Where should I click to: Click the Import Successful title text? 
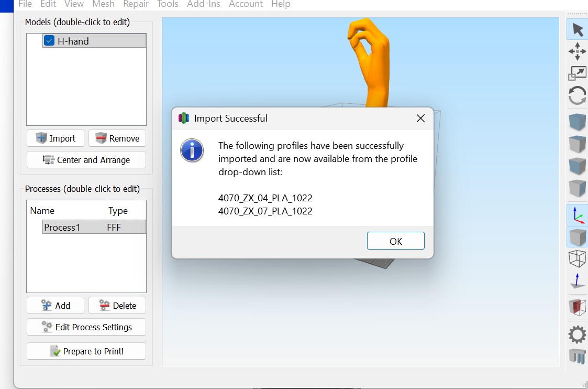[x=230, y=118]
